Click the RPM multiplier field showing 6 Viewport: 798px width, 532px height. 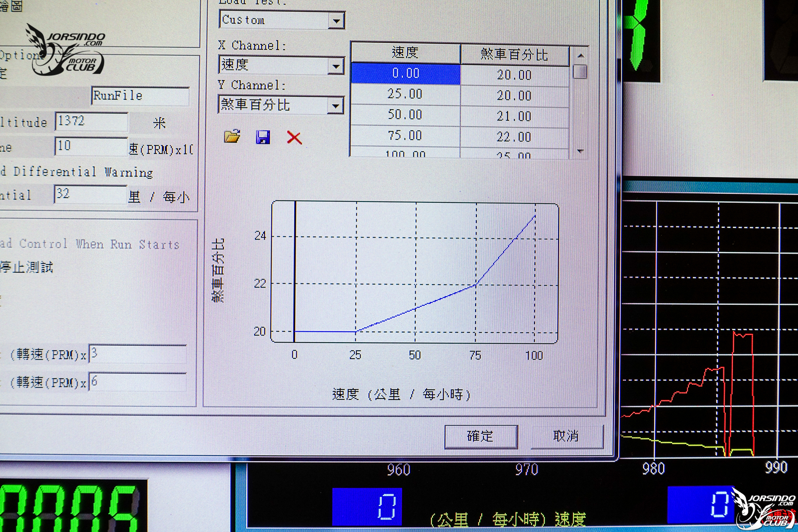(138, 382)
